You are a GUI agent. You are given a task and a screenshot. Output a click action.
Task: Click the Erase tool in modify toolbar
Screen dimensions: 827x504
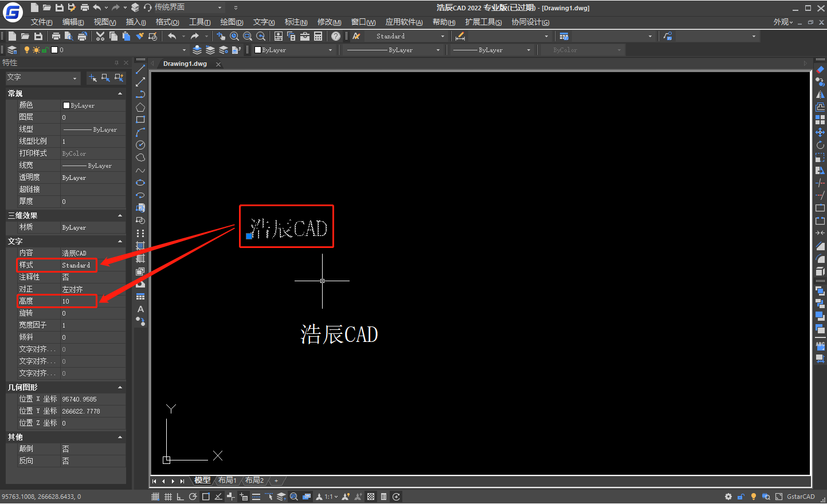click(820, 69)
